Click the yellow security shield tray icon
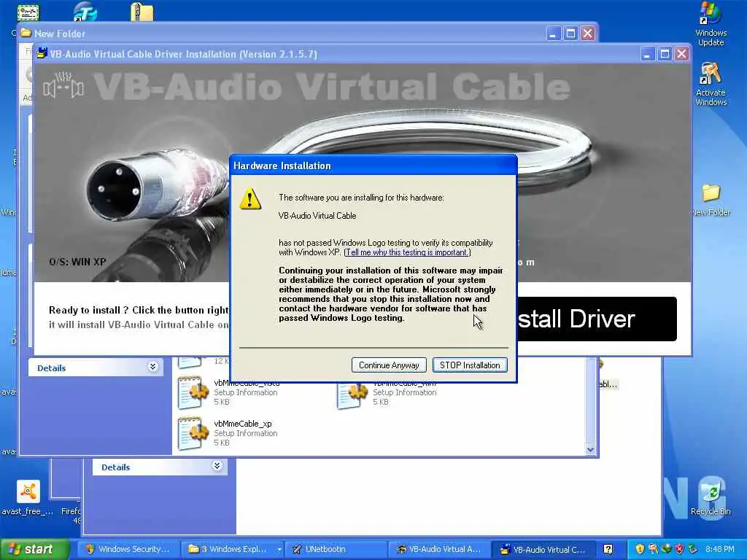 [640, 549]
